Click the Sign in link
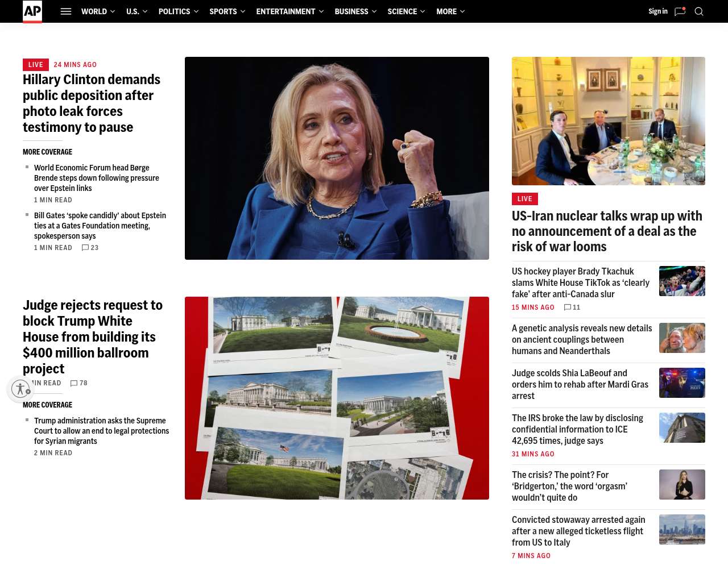 coord(657,11)
